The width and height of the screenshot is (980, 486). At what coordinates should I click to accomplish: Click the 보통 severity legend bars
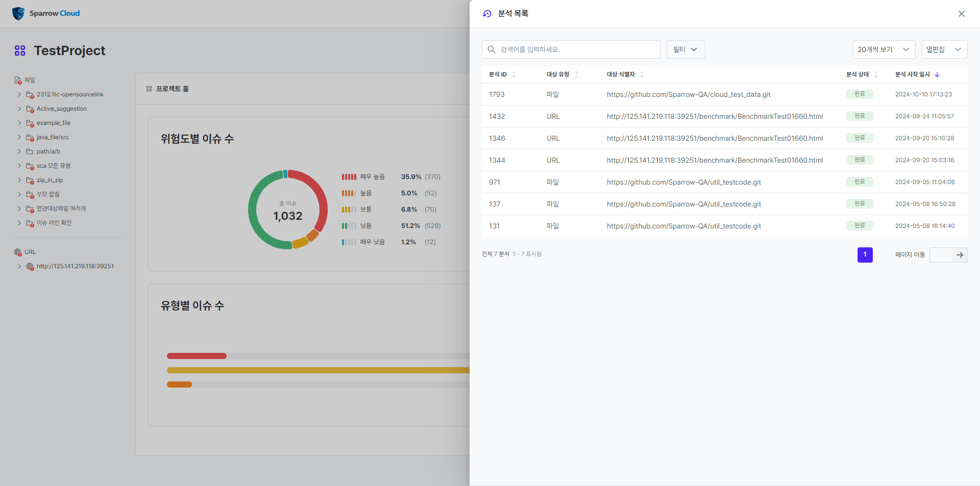pyautogui.click(x=349, y=210)
